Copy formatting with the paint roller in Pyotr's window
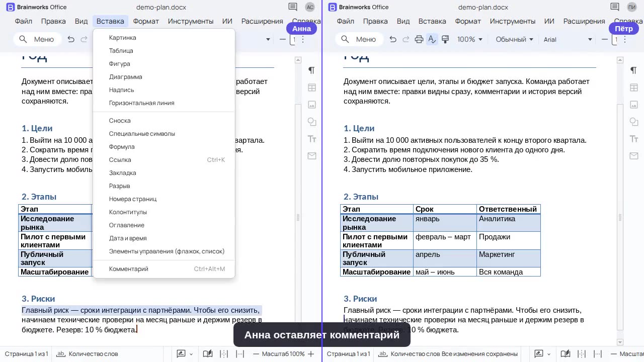Image resolution: width=644 pixels, height=362 pixels. (445, 39)
